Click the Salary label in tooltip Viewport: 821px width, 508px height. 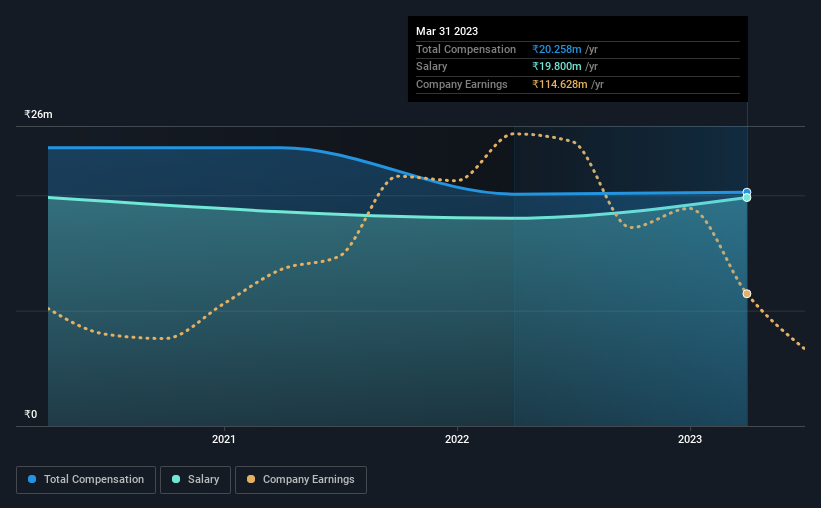coord(431,67)
